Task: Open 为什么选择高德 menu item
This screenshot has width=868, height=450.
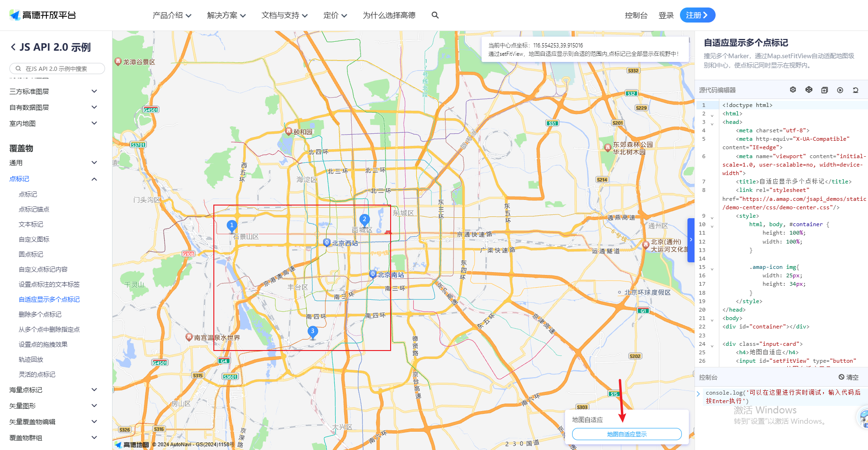Action: [389, 15]
